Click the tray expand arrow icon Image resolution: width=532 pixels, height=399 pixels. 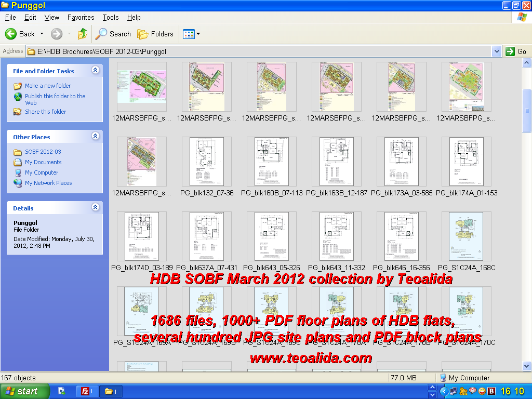coord(444,392)
